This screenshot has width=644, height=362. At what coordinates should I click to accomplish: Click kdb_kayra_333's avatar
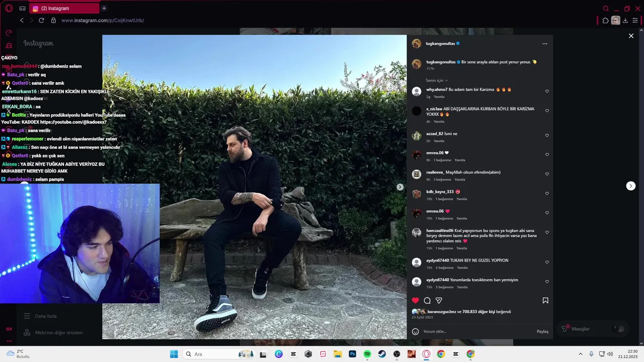417,194
